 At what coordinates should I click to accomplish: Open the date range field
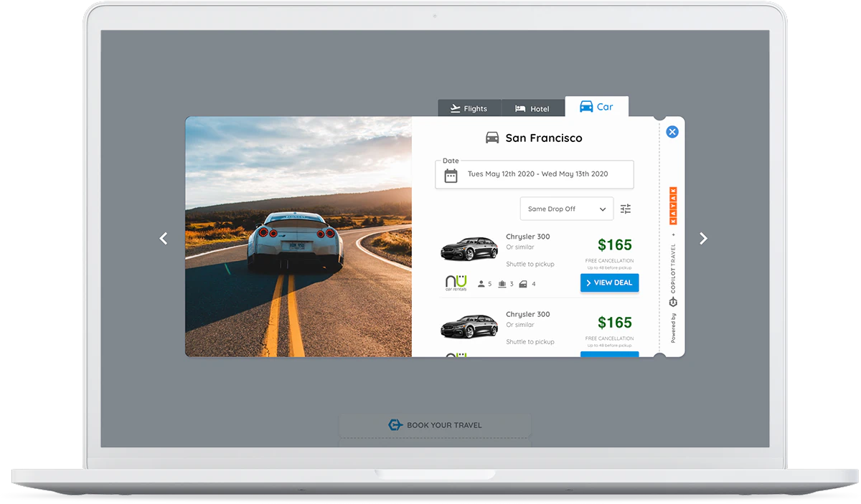tap(535, 174)
